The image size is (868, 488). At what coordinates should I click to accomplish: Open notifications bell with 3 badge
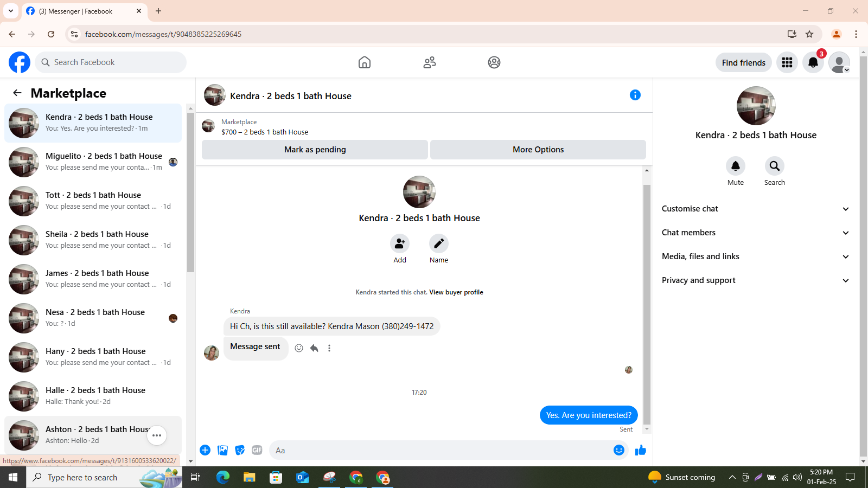click(813, 62)
